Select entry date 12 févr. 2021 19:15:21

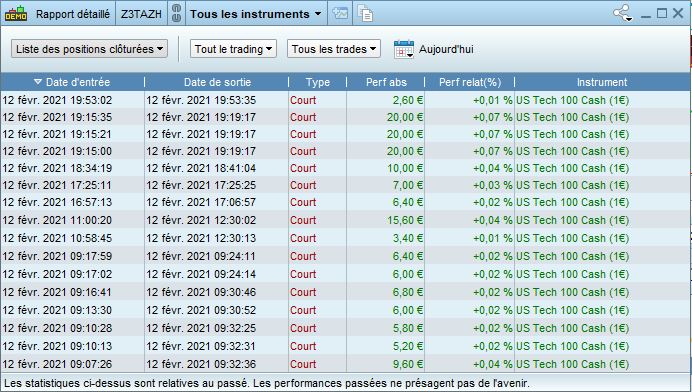tap(57, 134)
